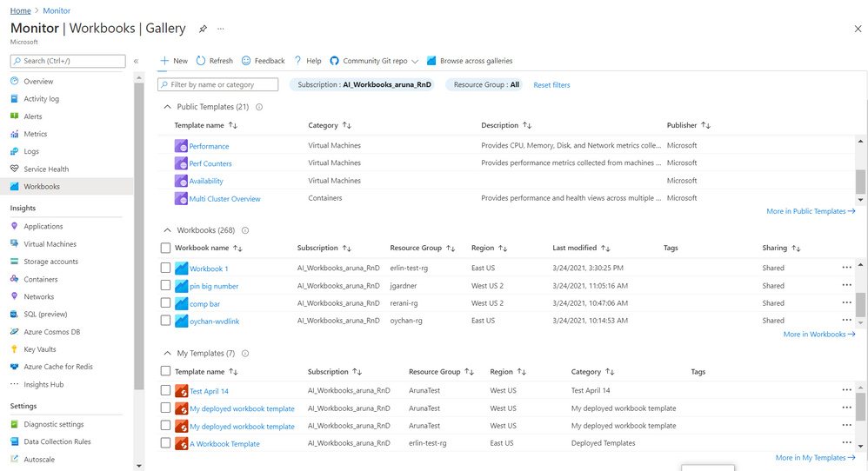Collapse the My Templates section chevron
This screenshot has height=471, width=868.
point(167,354)
